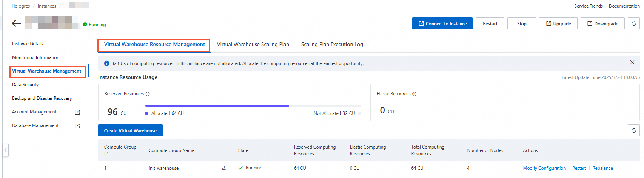Click the top-right instance refresh icon

coord(634,23)
